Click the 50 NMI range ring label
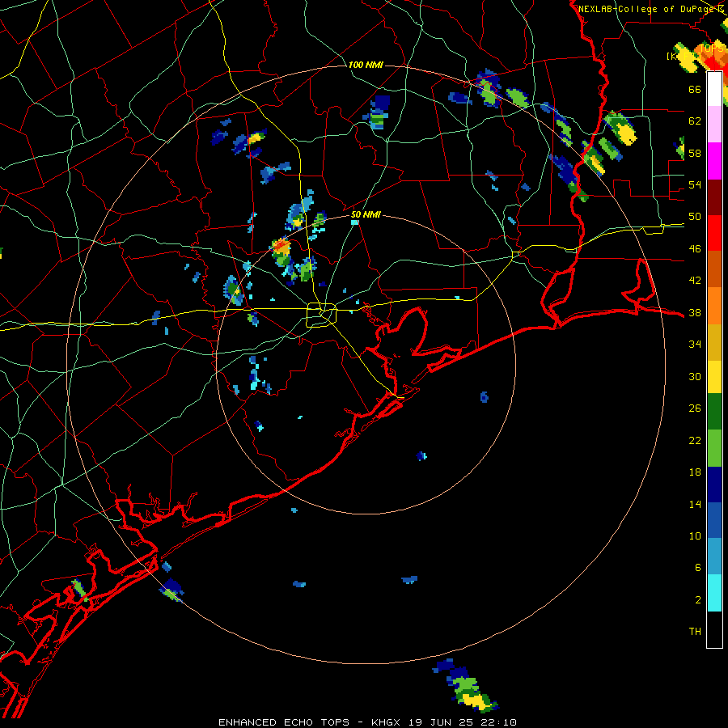 tap(366, 214)
